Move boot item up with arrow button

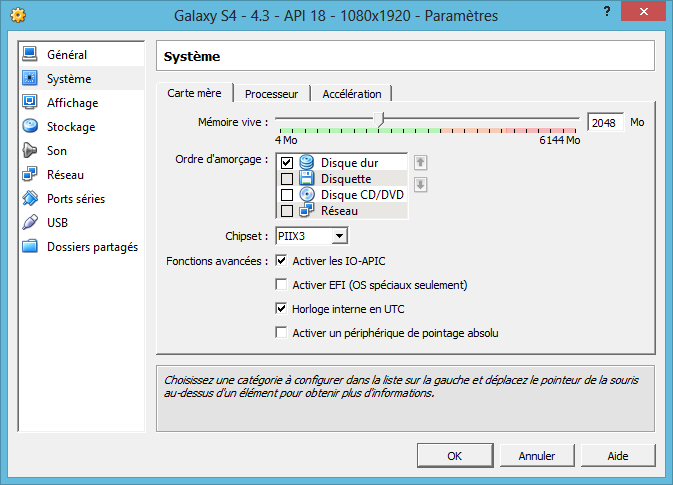pos(420,162)
